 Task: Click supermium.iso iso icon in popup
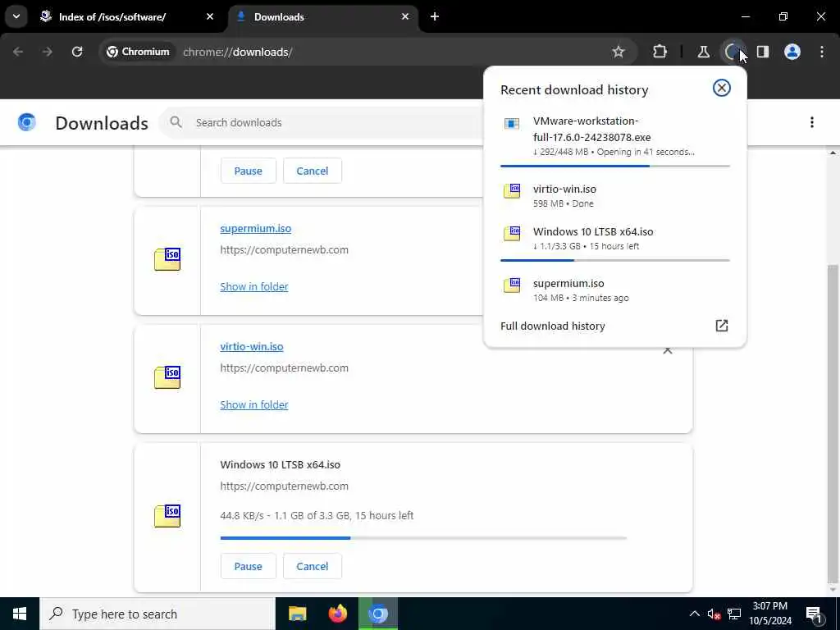(x=512, y=285)
